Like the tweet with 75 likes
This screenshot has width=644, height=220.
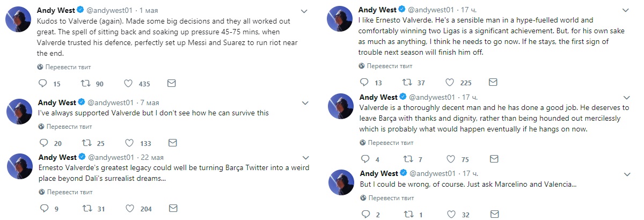point(451,159)
